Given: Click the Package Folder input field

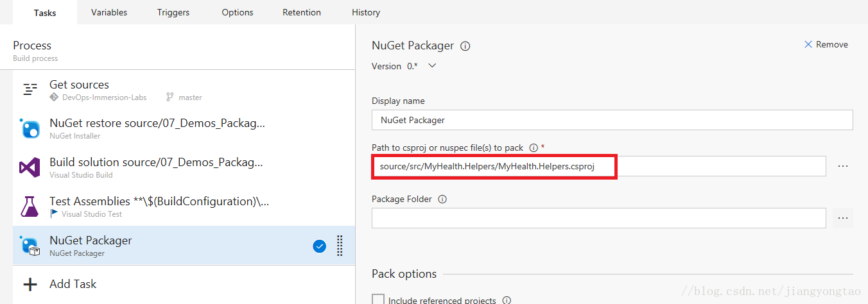Looking at the screenshot, I should pos(598,217).
